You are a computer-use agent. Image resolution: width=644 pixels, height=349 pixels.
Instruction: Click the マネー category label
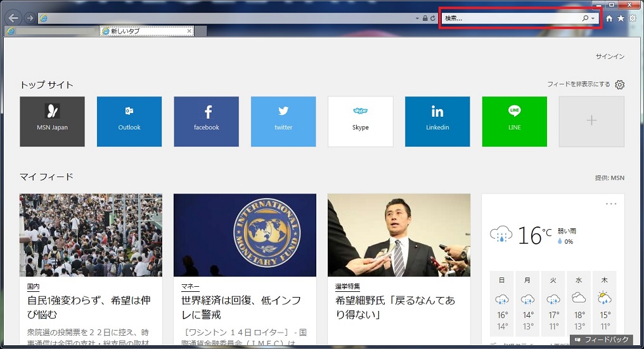click(x=190, y=287)
